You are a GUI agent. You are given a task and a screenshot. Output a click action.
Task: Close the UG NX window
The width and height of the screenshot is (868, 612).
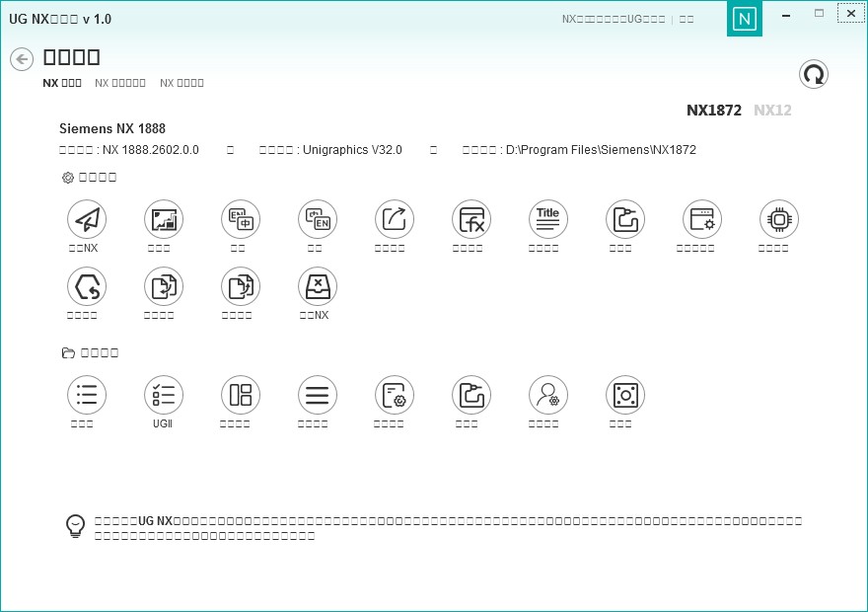[x=851, y=13]
